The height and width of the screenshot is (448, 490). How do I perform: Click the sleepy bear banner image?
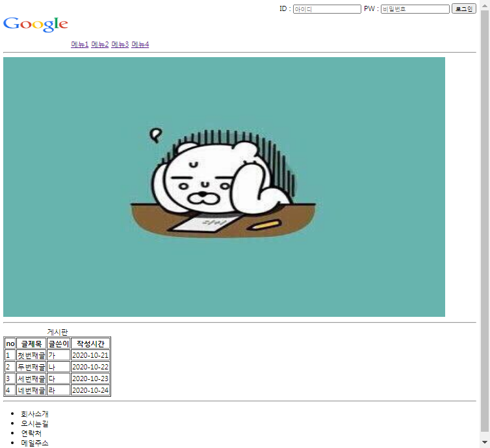224,187
